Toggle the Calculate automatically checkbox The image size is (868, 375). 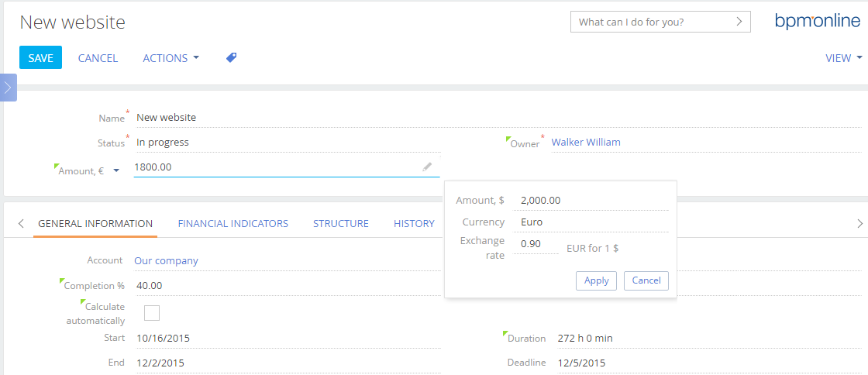[x=152, y=313]
